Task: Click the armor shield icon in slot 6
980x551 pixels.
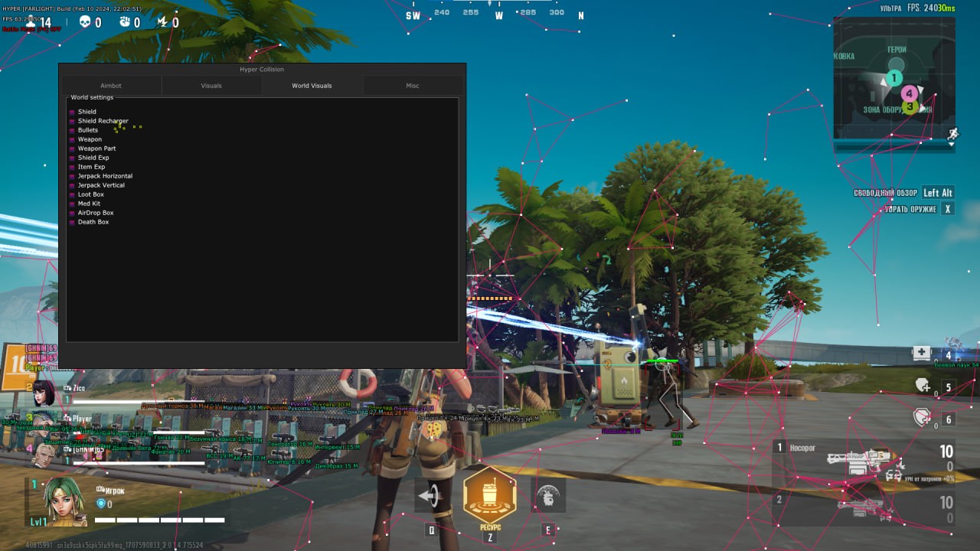Action: tap(922, 417)
